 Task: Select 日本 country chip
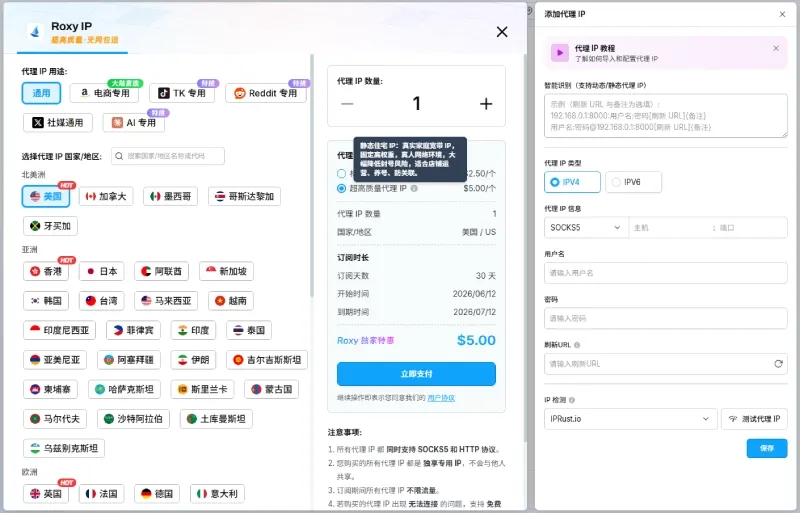click(102, 271)
